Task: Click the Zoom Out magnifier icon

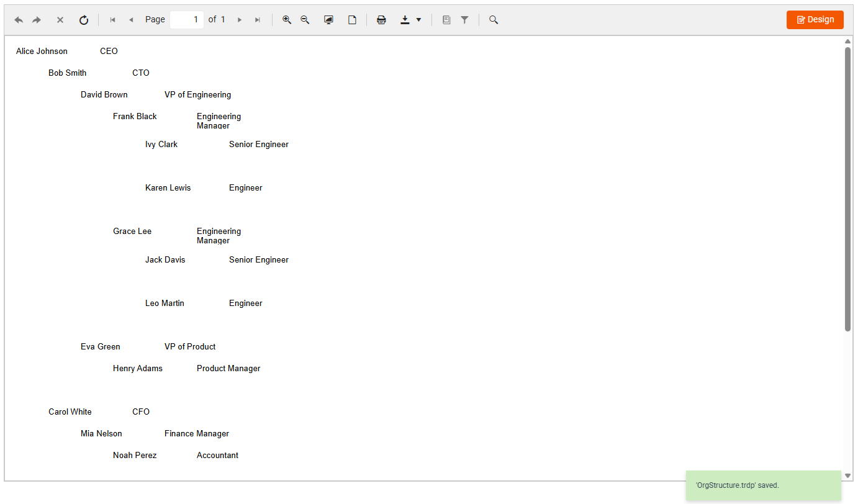Action: coord(304,19)
